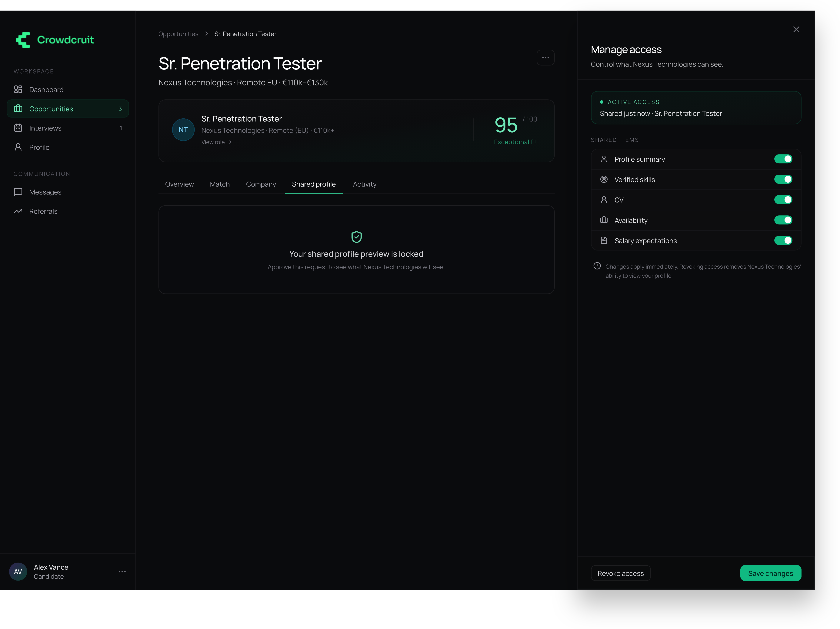Toggle off Profile summary sharing

783,159
